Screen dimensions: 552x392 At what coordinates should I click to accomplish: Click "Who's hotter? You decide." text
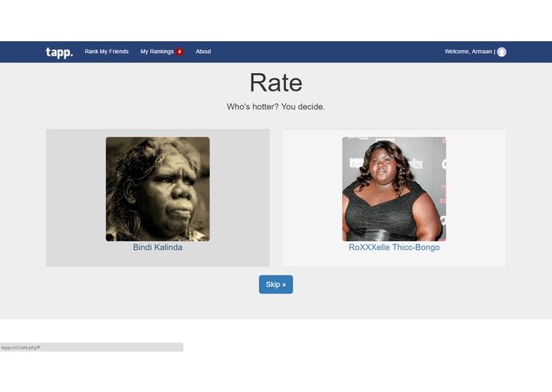click(276, 106)
